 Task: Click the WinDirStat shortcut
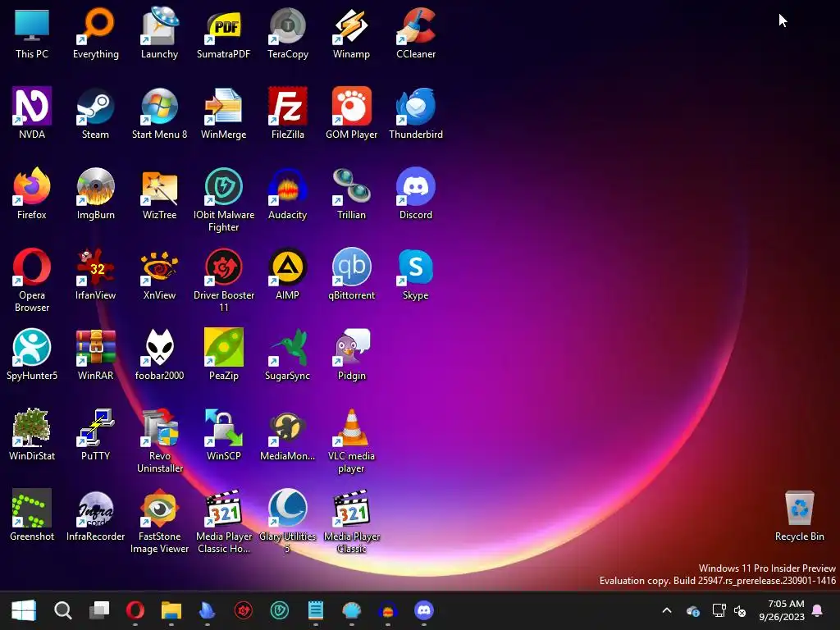point(32,435)
